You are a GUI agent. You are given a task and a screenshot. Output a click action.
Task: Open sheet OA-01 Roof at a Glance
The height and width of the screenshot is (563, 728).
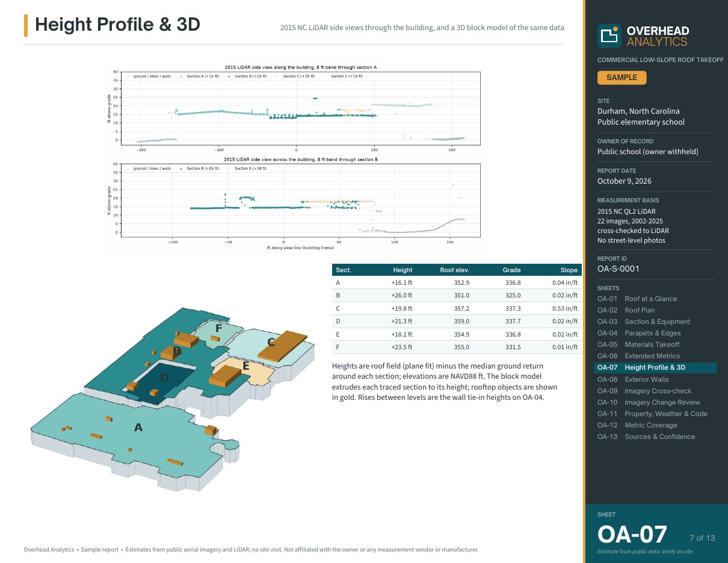click(x=637, y=299)
